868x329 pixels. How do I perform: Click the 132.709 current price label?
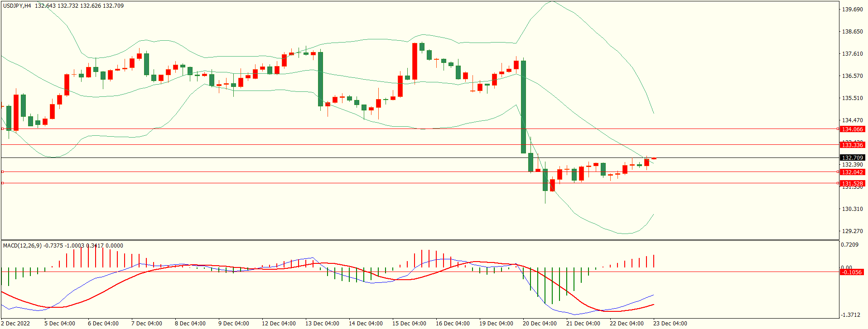[852, 158]
